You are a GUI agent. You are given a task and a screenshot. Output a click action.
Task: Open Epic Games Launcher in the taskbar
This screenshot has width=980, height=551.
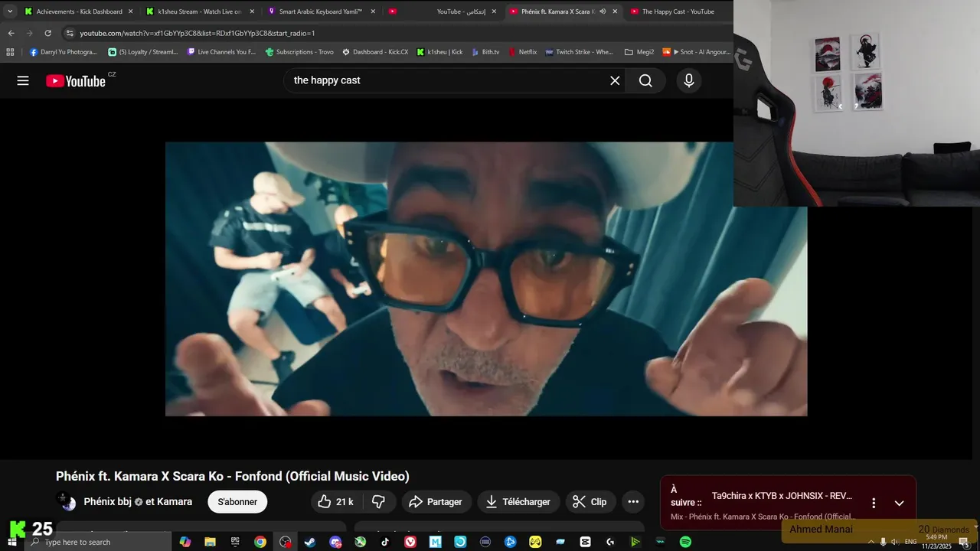(x=235, y=542)
